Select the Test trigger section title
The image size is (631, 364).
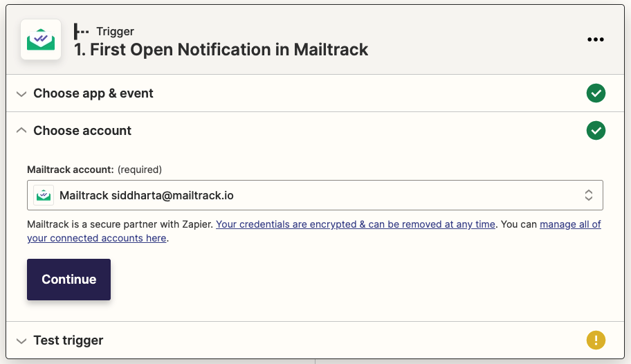(x=68, y=340)
